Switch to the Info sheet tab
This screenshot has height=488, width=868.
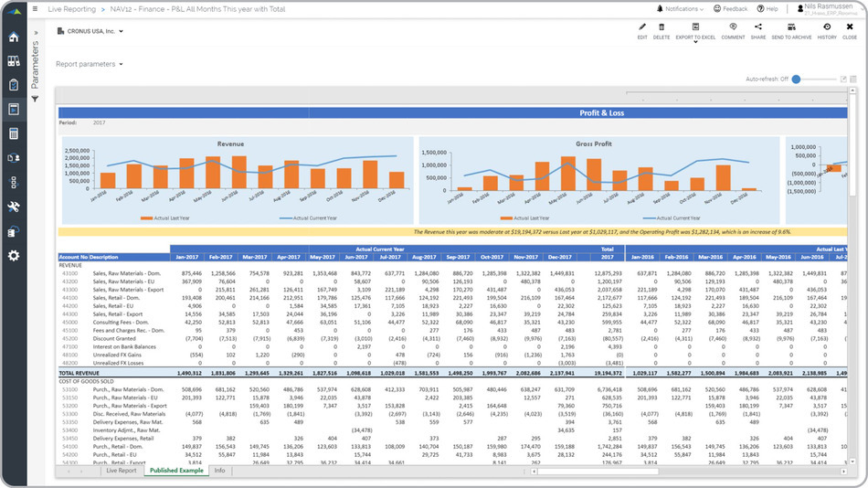219,471
